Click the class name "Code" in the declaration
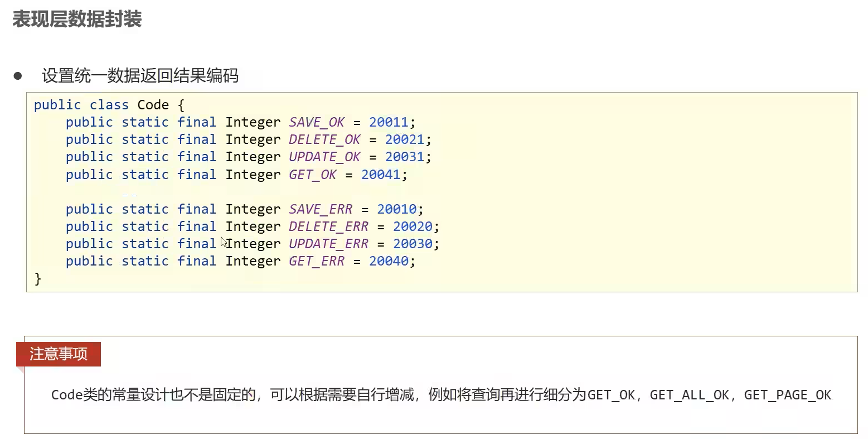868x439 pixels. pos(153,105)
